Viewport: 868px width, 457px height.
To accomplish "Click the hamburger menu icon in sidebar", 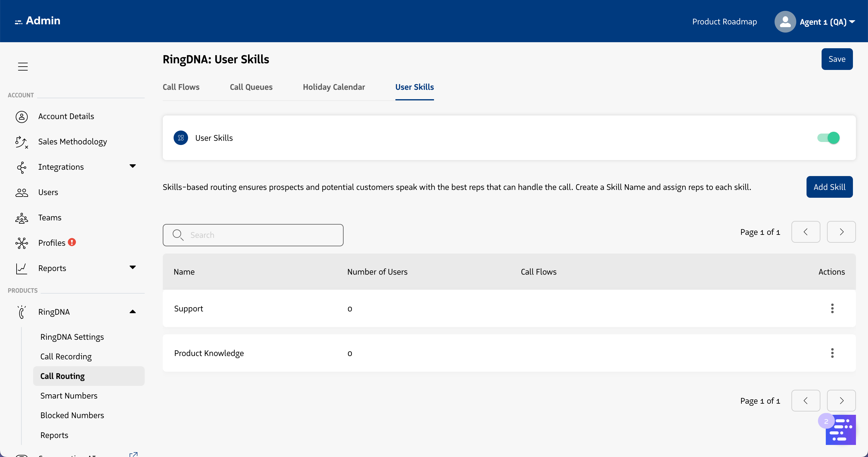I will tap(23, 66).
